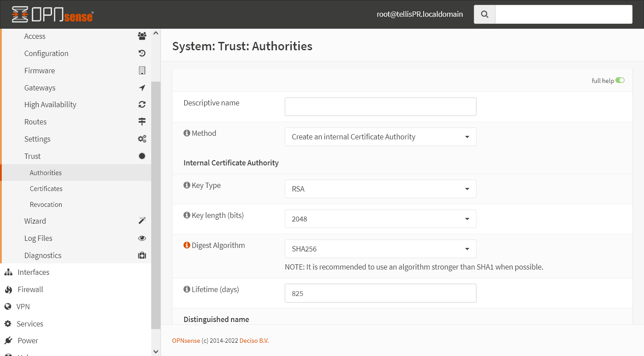Open the VPN section in the sidebar
644x356 pixels.
pos(23,306)
